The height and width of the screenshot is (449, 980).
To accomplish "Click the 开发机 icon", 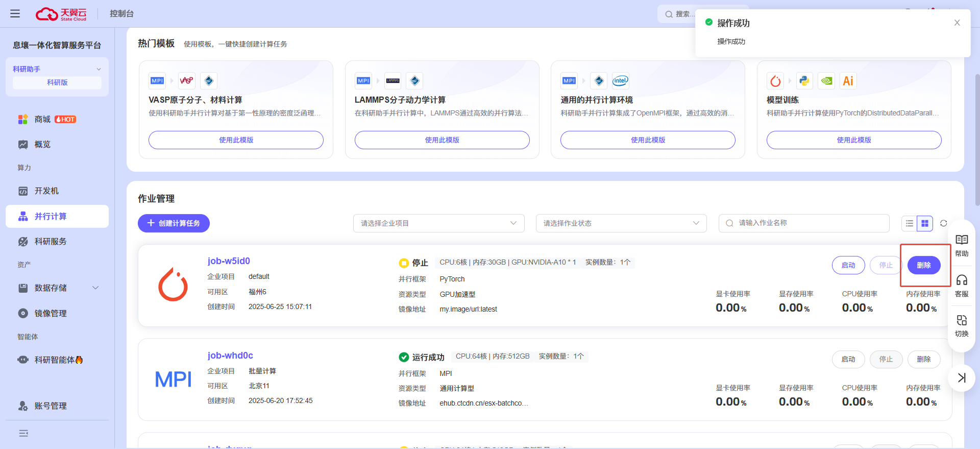I will click(23, 191).
